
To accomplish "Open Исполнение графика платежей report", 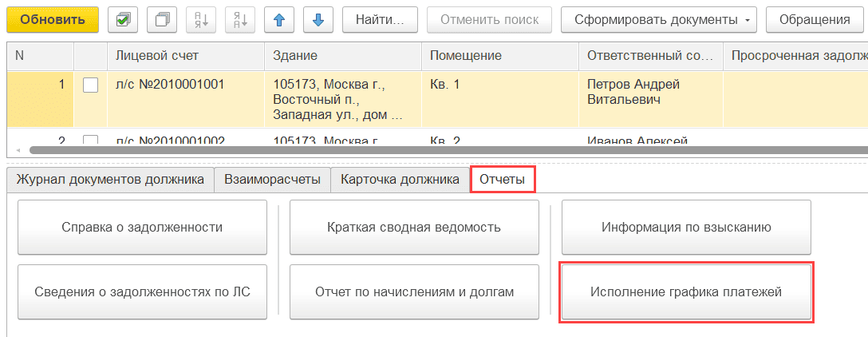I will pyautogui.click(x=686, y=292).
